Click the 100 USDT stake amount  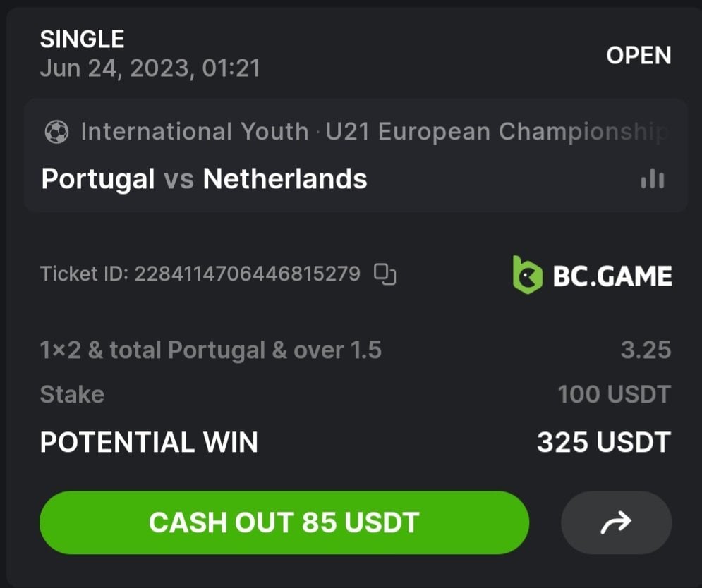pyautogui.click(x=614, y=394)
